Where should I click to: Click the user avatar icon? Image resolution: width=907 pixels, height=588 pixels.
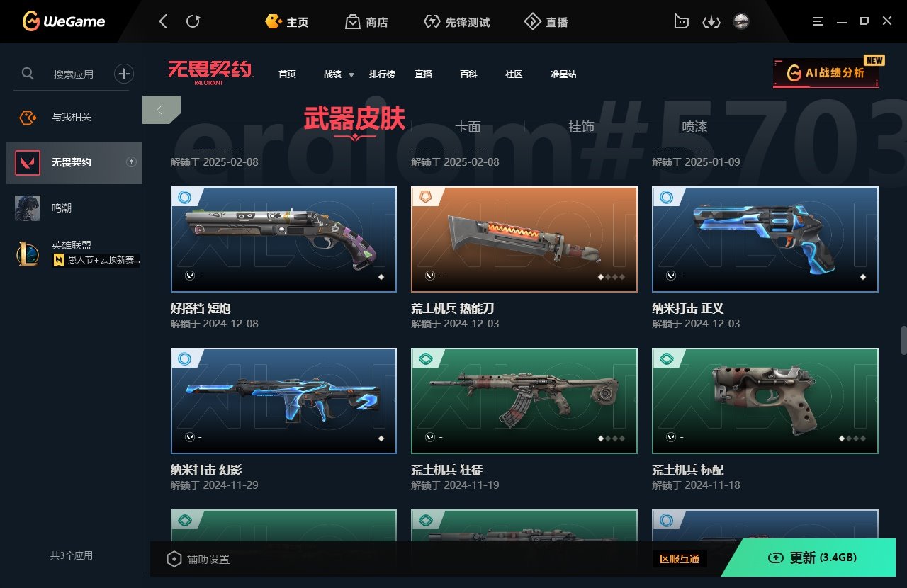click(741, 22)
